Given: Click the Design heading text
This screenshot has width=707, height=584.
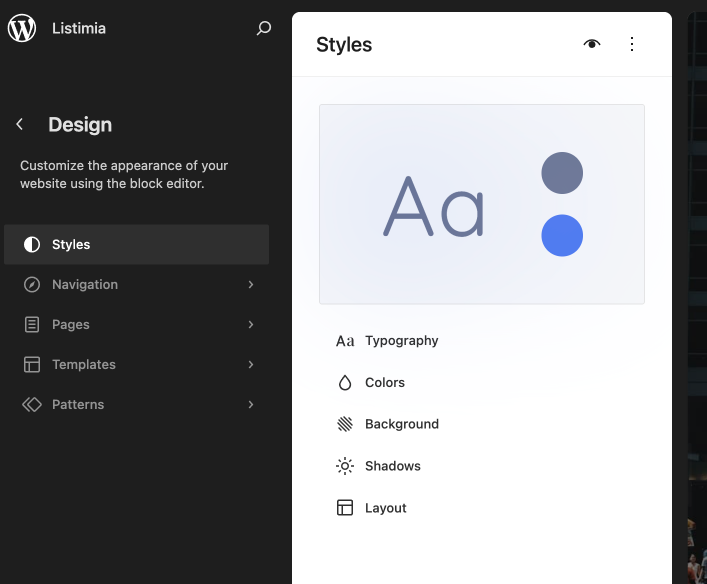Looking at the screenshot, I should tap(80, 125).
